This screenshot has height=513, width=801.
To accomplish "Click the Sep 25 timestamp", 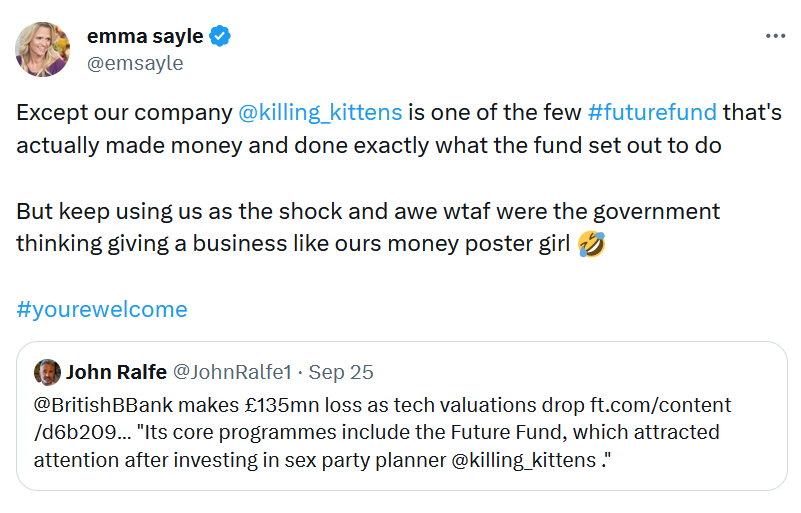I will tap(341, 373).
